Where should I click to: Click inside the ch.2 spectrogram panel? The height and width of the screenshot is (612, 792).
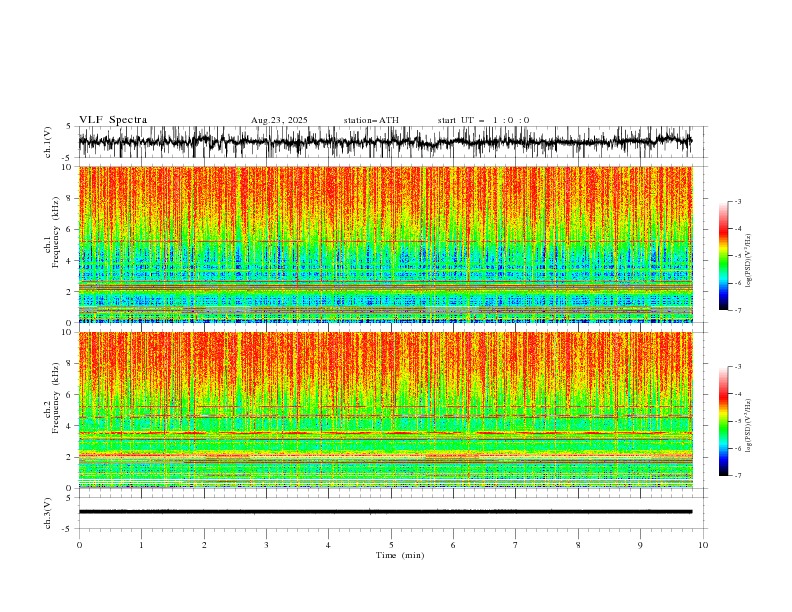pos(385,410)
